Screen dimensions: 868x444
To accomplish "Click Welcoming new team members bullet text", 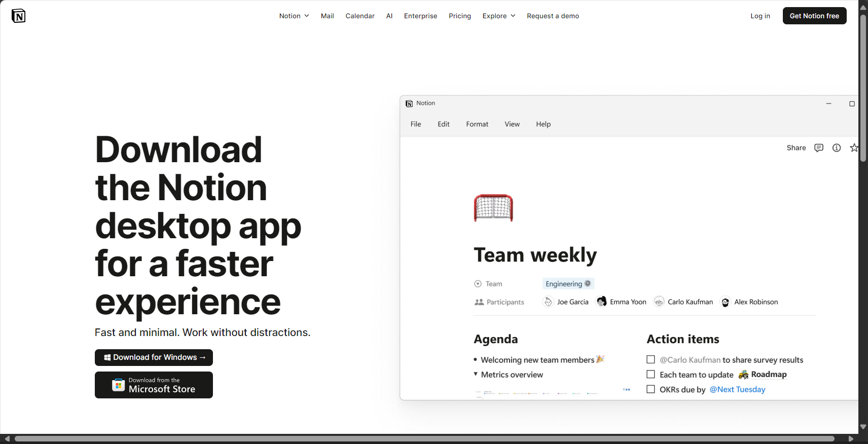I will pyautogui.click(x=537, y=360).
